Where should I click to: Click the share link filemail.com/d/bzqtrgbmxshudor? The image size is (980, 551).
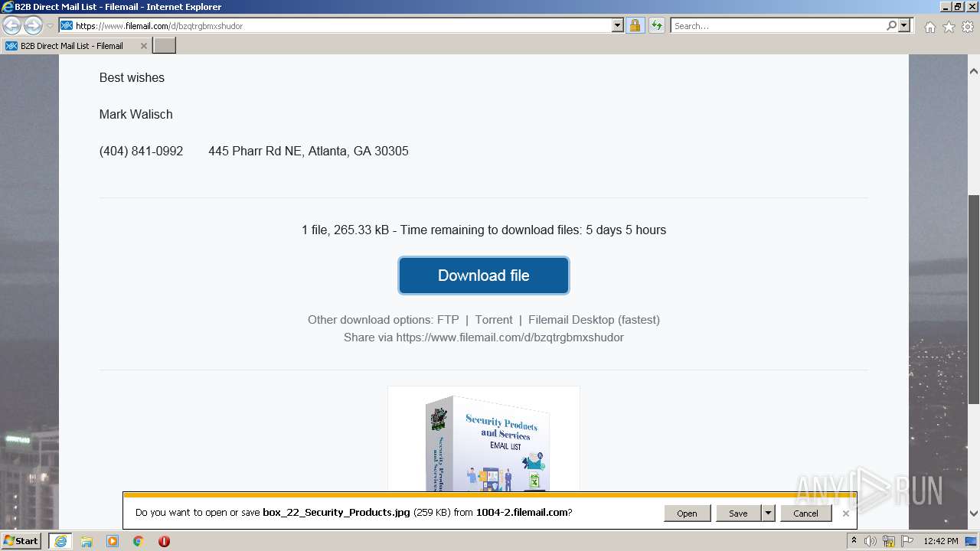tap(510, 337)
